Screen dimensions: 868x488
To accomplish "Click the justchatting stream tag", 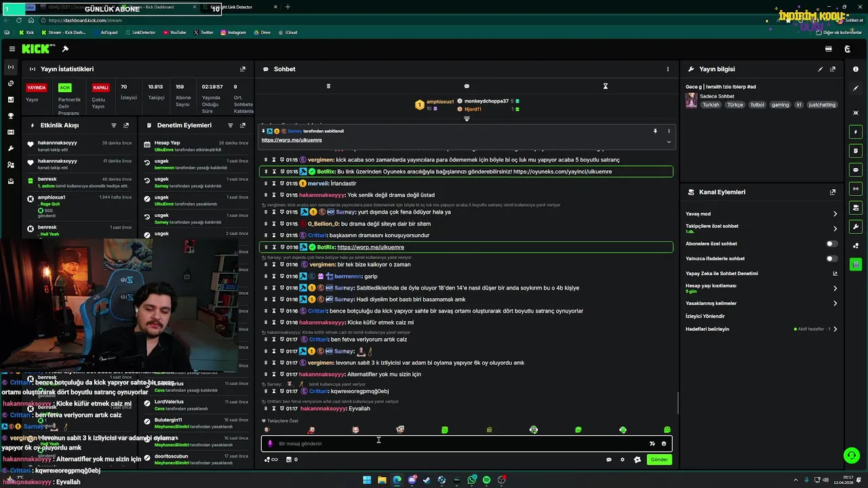I will 822,105.
